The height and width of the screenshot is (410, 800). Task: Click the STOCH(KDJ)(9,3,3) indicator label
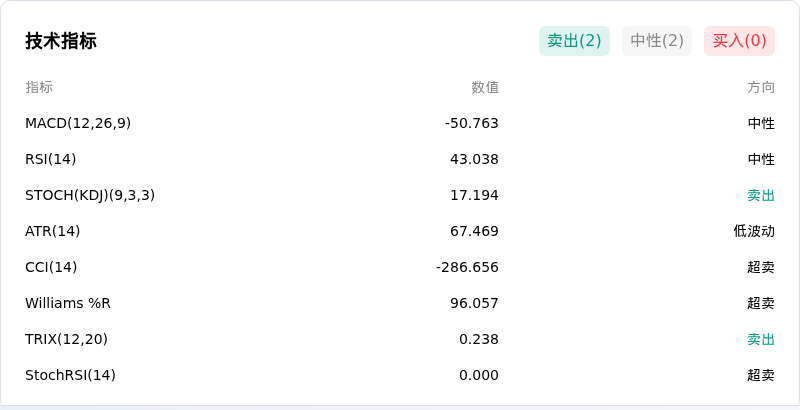tap(90, 195)
